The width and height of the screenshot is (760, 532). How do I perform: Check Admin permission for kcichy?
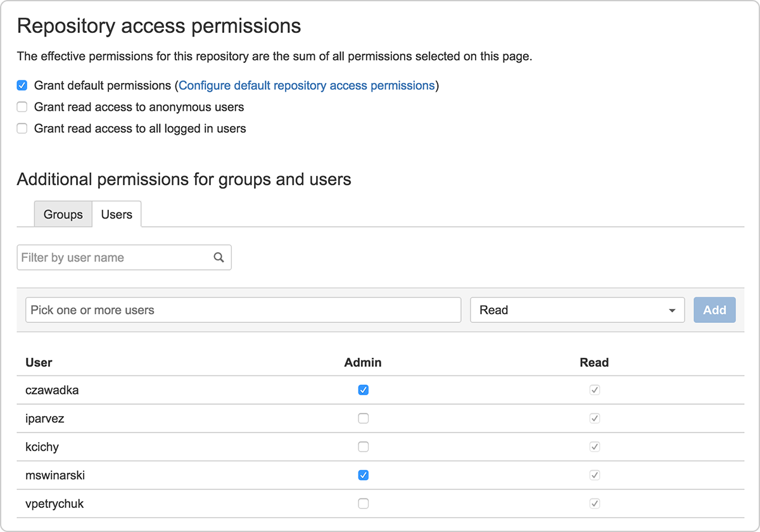363,447
